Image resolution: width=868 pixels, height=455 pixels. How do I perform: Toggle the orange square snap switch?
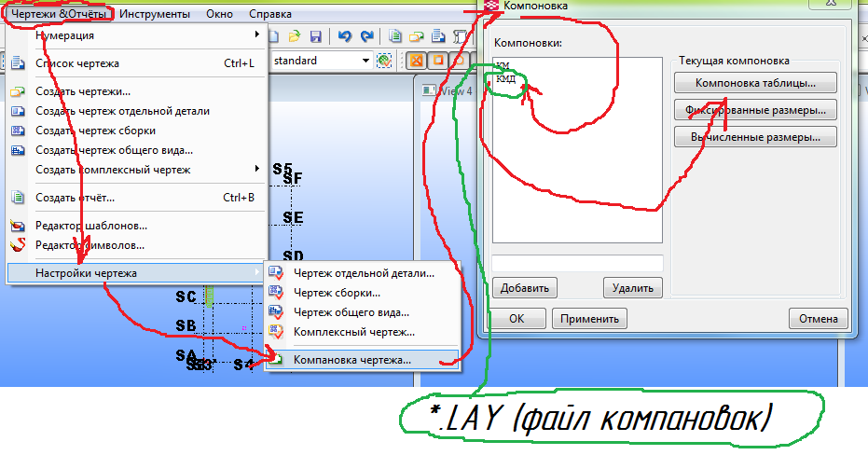tap(438, 61)
